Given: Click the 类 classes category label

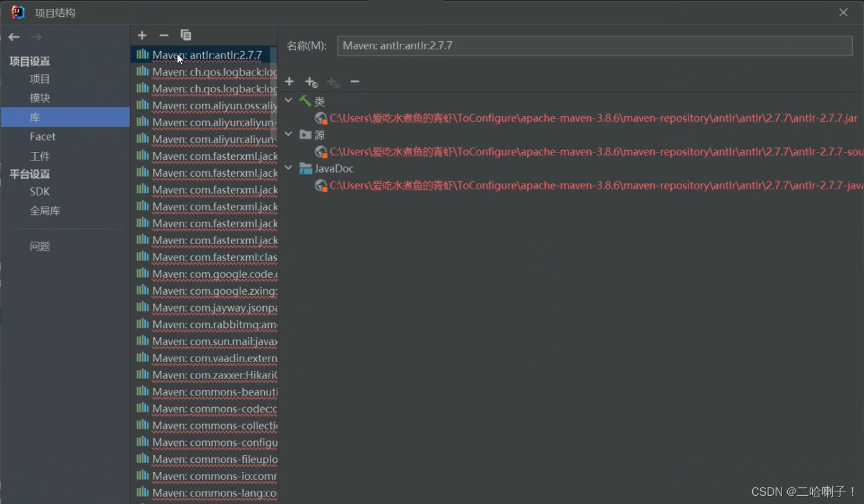Looking at the screenshot, I should pyautogui.click(x=320, y=101).
